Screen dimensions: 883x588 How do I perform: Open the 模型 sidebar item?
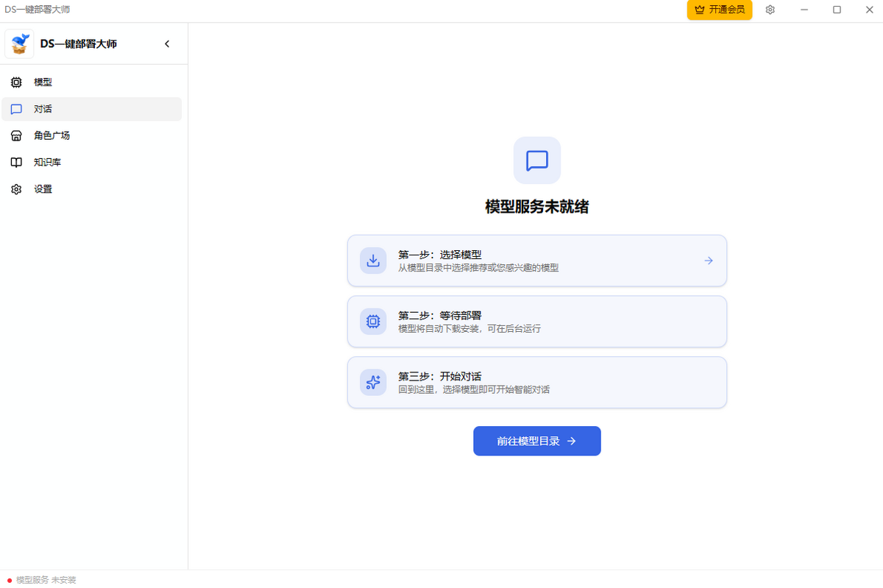91,82
